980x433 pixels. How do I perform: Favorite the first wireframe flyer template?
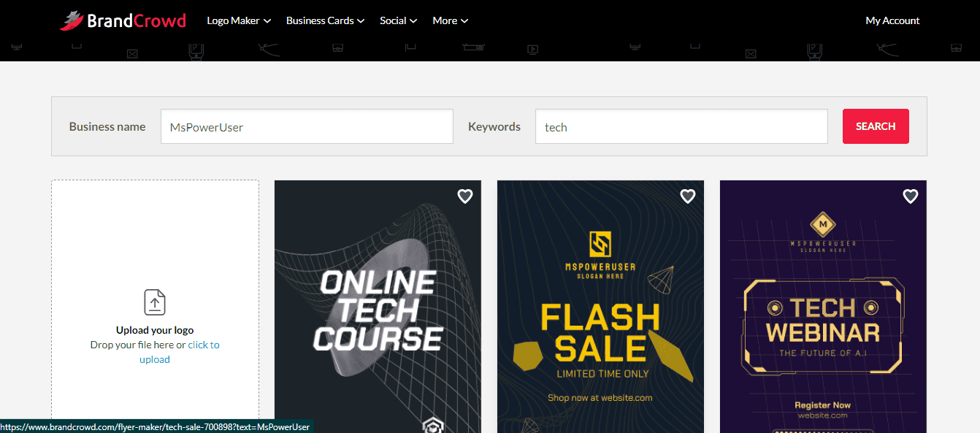tap(464, 196)
